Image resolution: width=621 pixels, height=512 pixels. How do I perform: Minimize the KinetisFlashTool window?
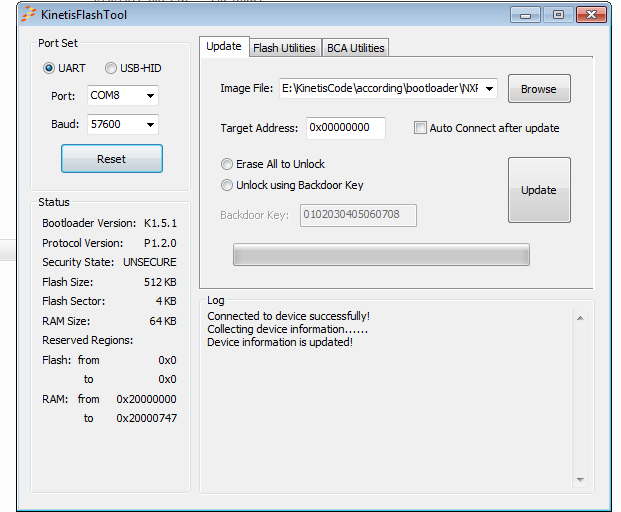[525, 15]
